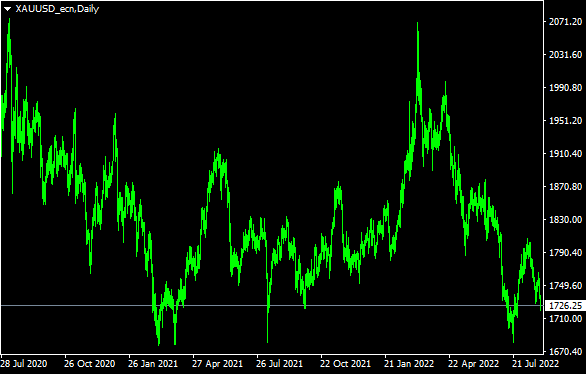The height and width of the screenshot is (374, 586).
Task: Click the 1990.80 price scale label
Action: click(x=565, y=87)
